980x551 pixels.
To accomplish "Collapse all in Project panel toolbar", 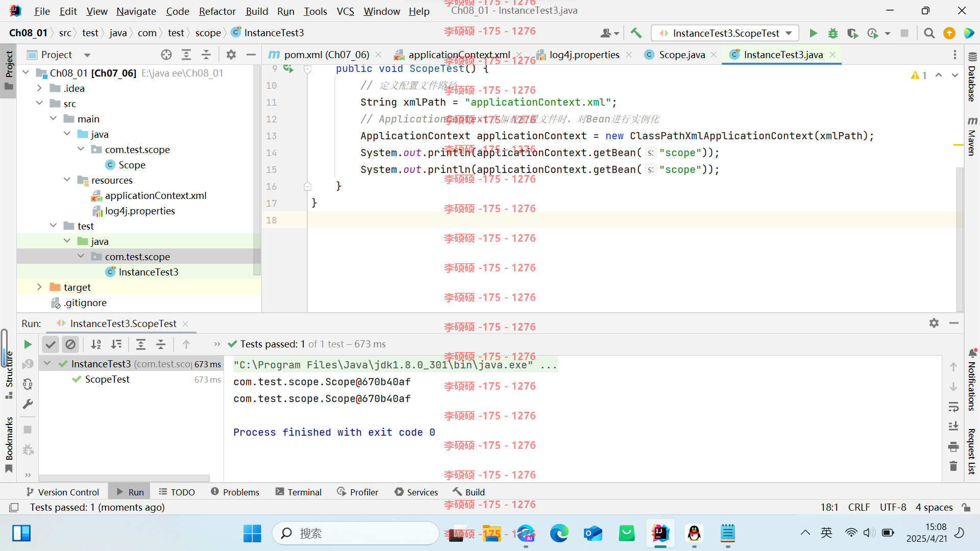I will 206,55.
